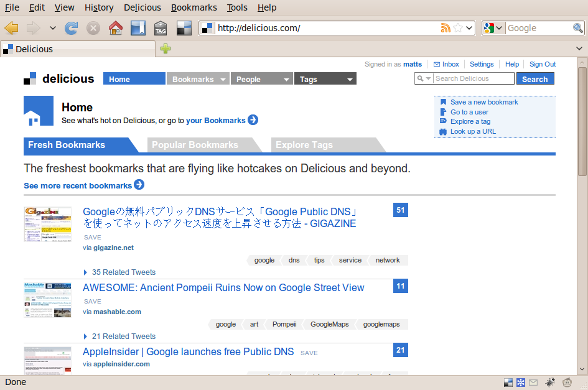Click the gigazine.net source link
588x390 pixels.
114,248
